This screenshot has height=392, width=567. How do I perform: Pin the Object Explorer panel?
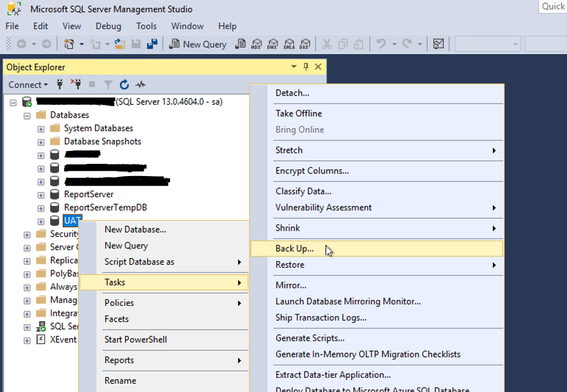pos(306,67)
